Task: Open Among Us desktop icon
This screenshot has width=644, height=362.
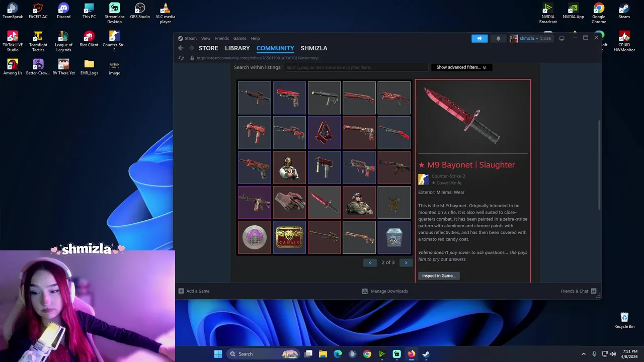Action: click(x=13, y=67)
